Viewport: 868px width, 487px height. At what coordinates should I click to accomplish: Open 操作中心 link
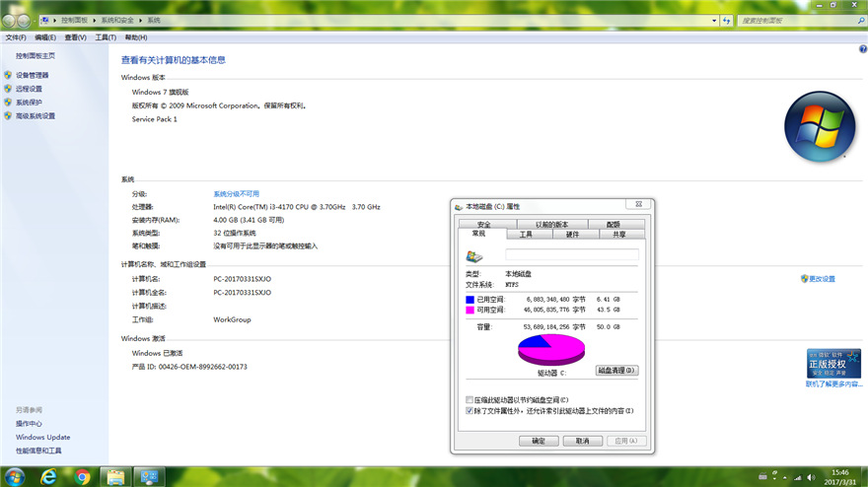[29, 423]
